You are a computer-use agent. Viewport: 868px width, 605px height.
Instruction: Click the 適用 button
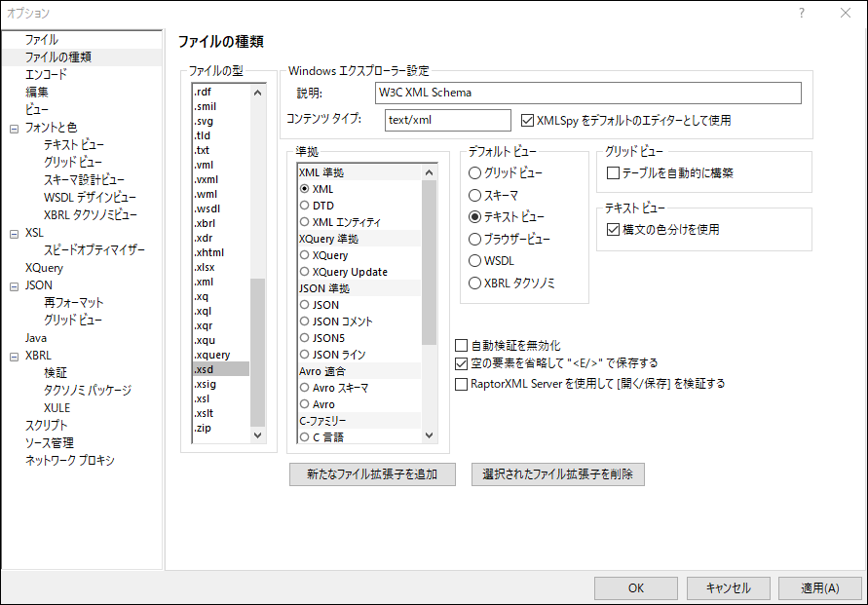(x=819, y=587)
